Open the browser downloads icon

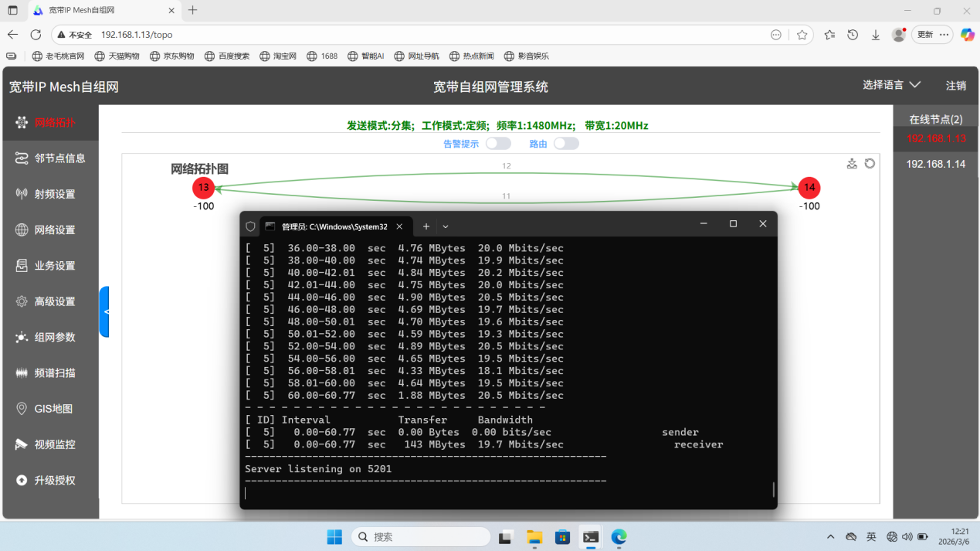(x=876, y=35)
